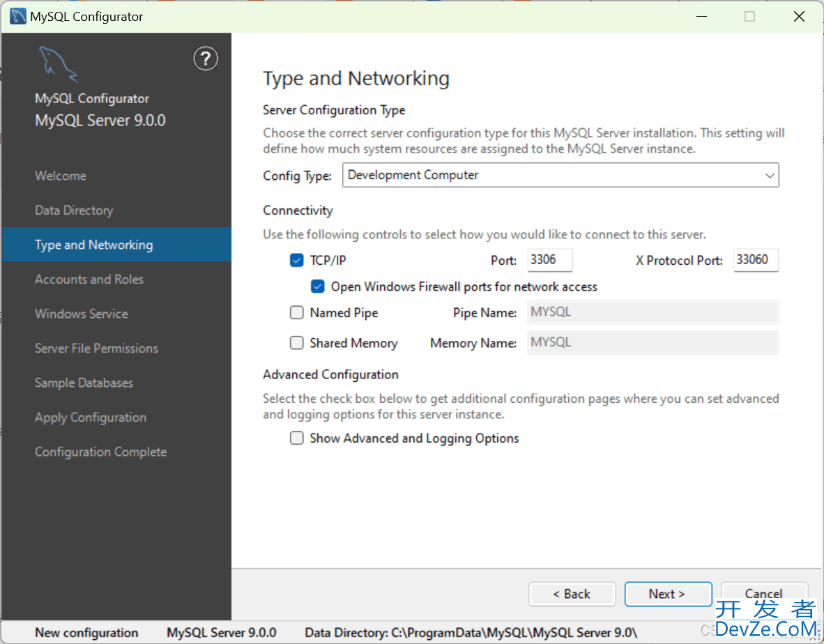Viewport: 824px width, 644px height.
Task: Click the Advanced Configuration section label
Action: (x=330, y=374)
